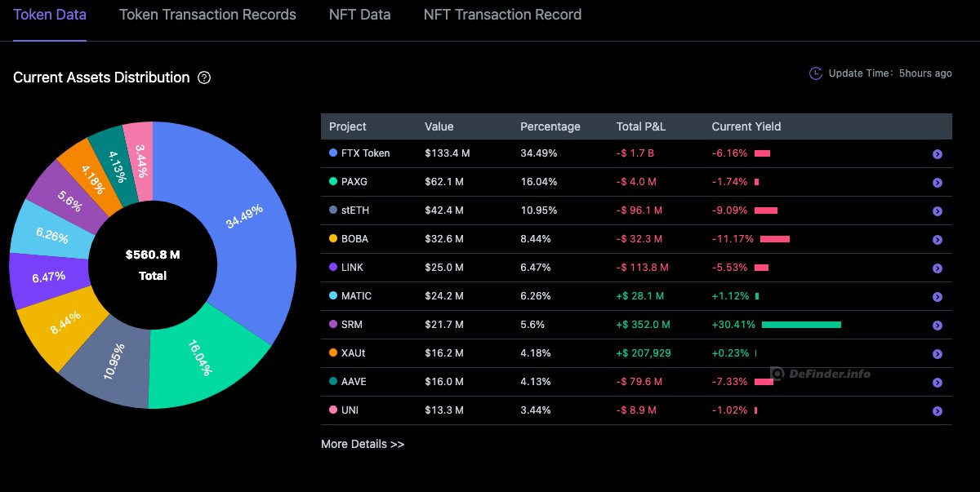This screenshot has width=980, height=492.
Task: Click the +$ 207,929 P&L cell
Action: point(644,353)
